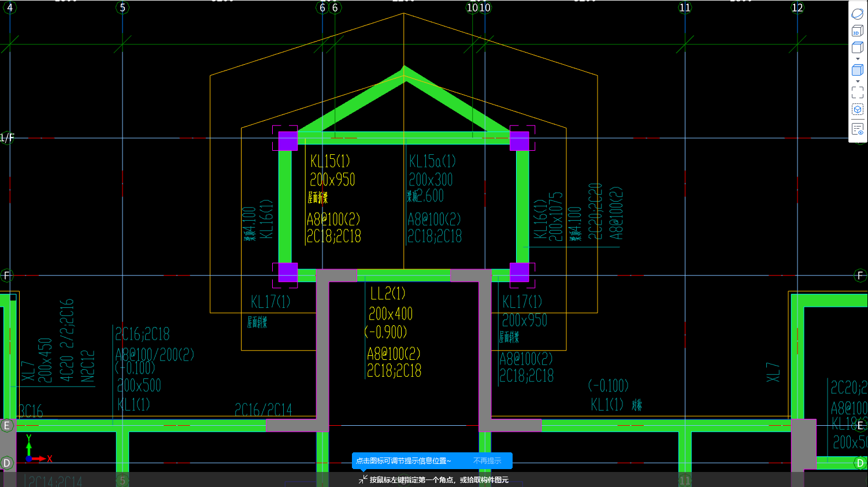Screen dimensions: 868x487
Task: Select the 2C16;2C18 rebar annotation
Action: (x=142, y=334)
